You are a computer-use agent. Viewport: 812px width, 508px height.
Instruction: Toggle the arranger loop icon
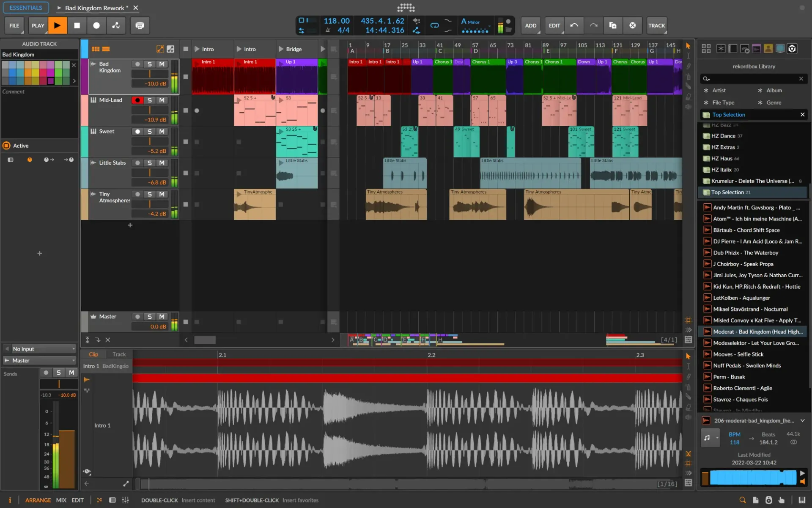point(434,25)
